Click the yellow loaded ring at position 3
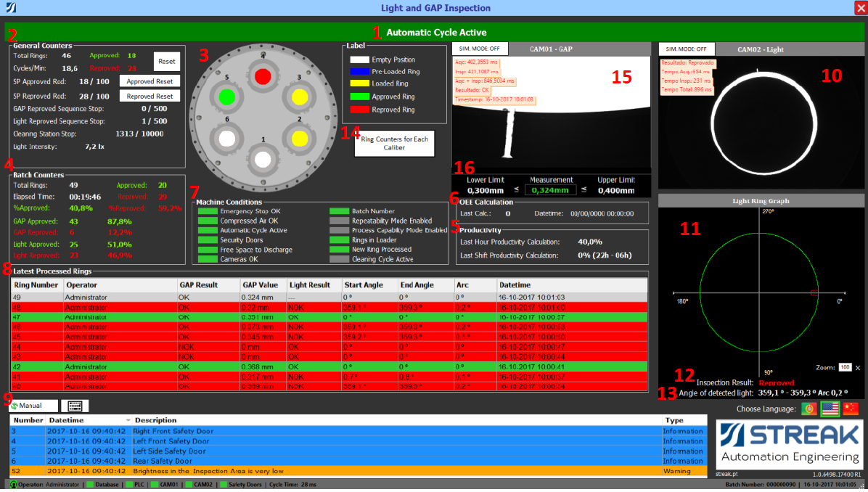Viewport: 868px width, 492px height. pyautogui.click(x=298, y=96)
